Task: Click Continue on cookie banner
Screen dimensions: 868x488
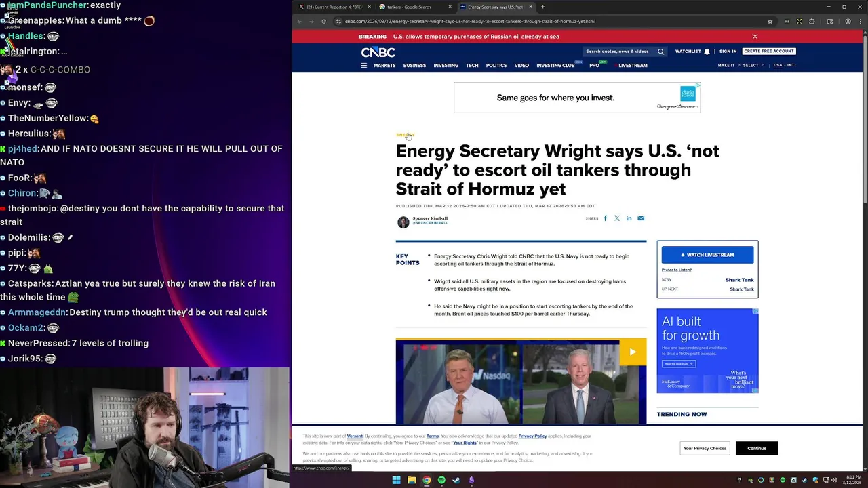Action: tap(757, 448)
